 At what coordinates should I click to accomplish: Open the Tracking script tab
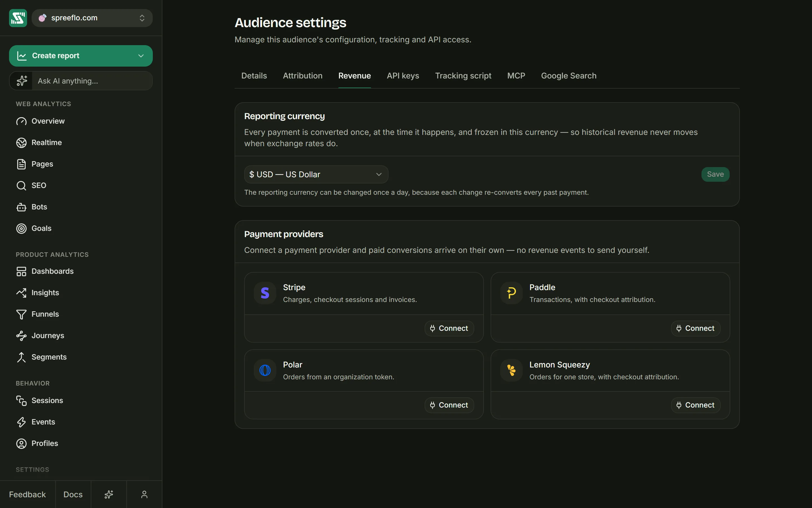(x=463, y=76)
